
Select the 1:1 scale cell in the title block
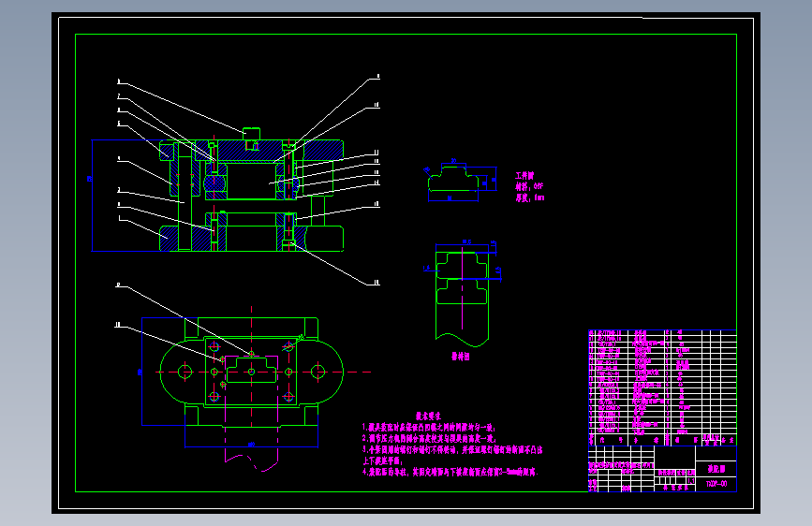(x=691, y=480)
